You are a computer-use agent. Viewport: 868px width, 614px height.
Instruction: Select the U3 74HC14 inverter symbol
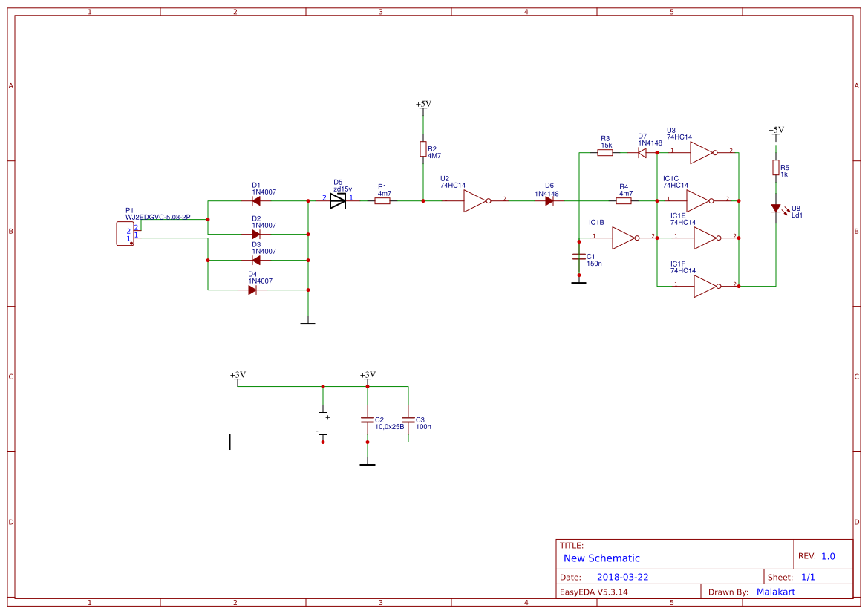(702, 153)
